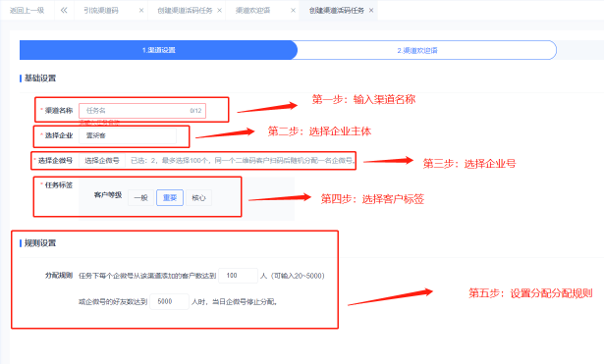Click the 任务标签 label
604x364 pixels.
[59, 185]
